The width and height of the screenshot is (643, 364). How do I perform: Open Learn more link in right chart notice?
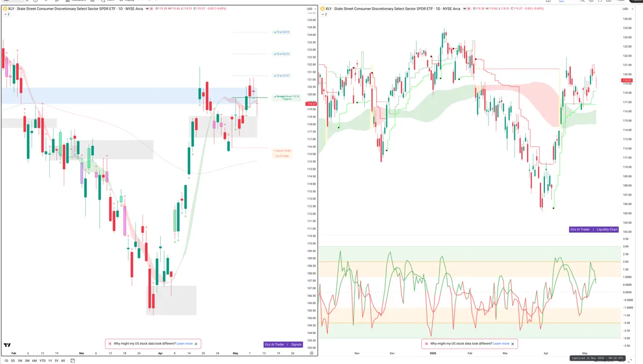tap(502, 344)
